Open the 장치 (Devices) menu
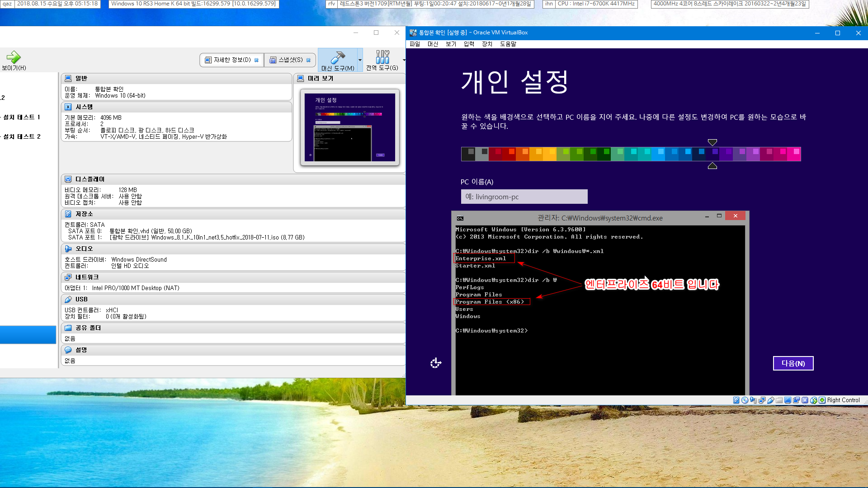Image resolution: width=868 pixels, height=488 pixels. 487,44
